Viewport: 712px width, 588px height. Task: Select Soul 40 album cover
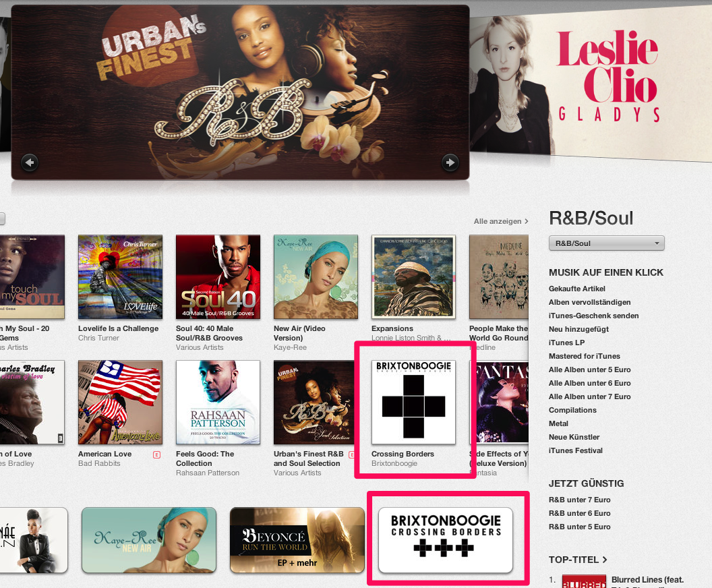pos(218,276)
